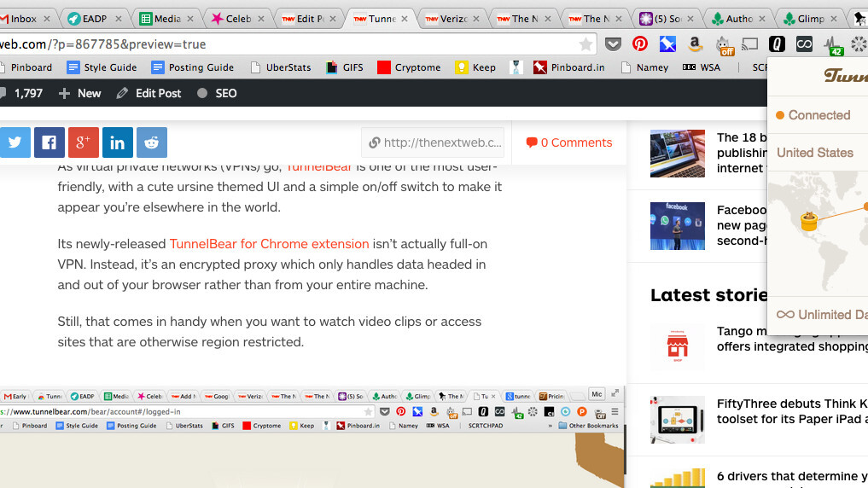The width and height of the screenshot is (868, 488).
Task: Open the Google Cast extension
Action: pyautogui.click(x=750, y=44)
